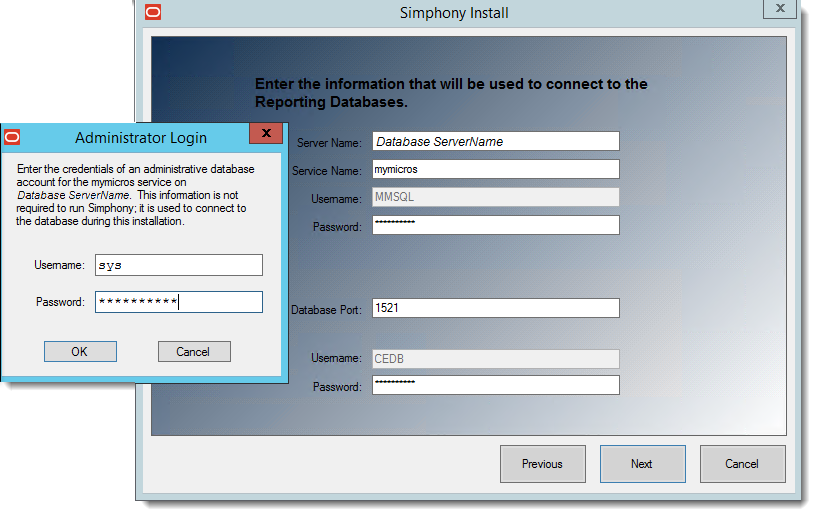Focus the Administrator Login Password field

pyautogui.click(x=179, y=302)
